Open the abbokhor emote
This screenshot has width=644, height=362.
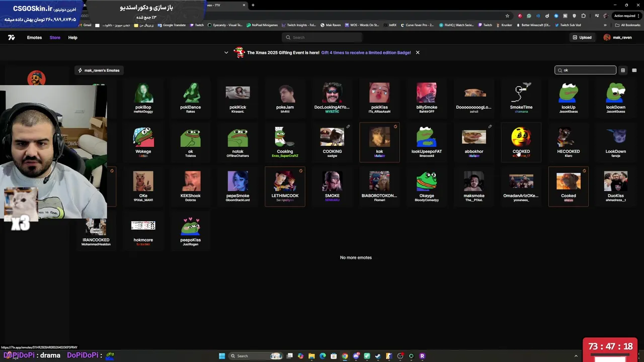474,142
